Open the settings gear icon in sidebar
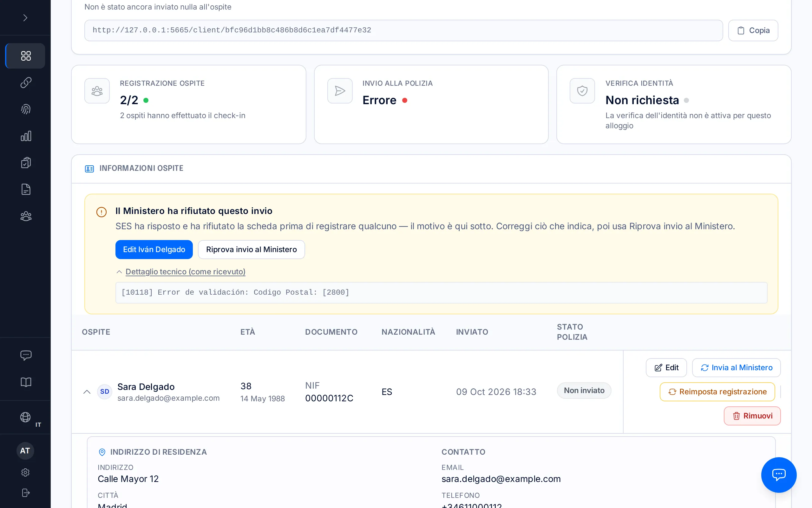The height and width of the screenshot is (508, 812). 25,472
